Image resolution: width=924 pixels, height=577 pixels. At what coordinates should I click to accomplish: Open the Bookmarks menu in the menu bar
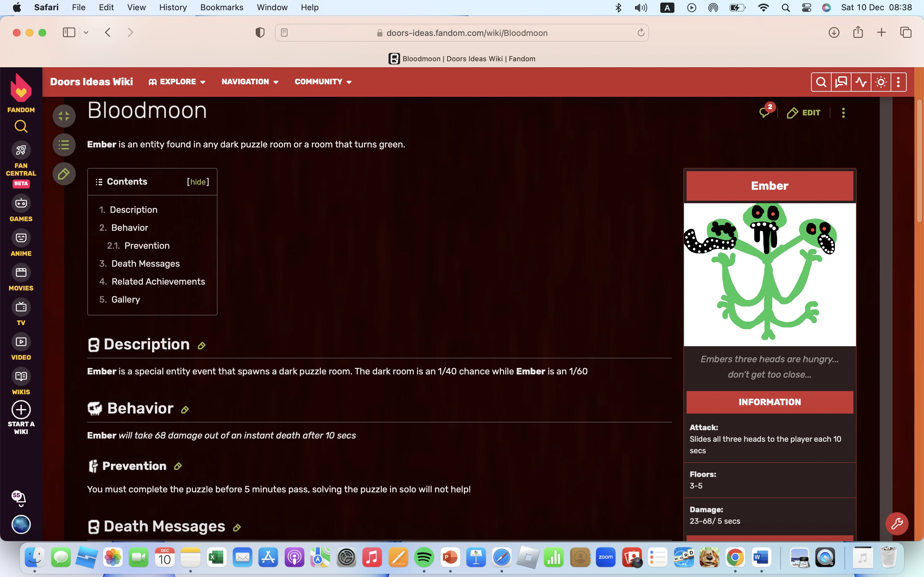click(221, 7)
